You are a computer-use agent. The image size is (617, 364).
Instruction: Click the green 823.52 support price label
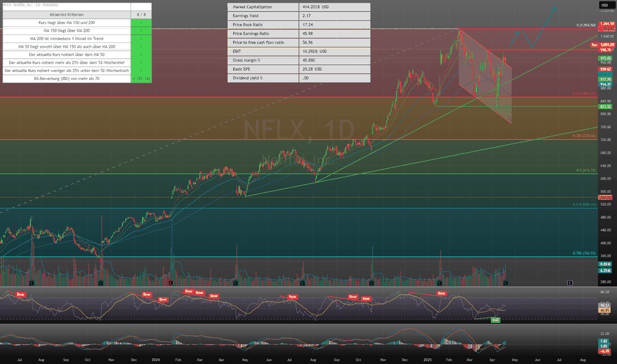click(x=605, y=107)
